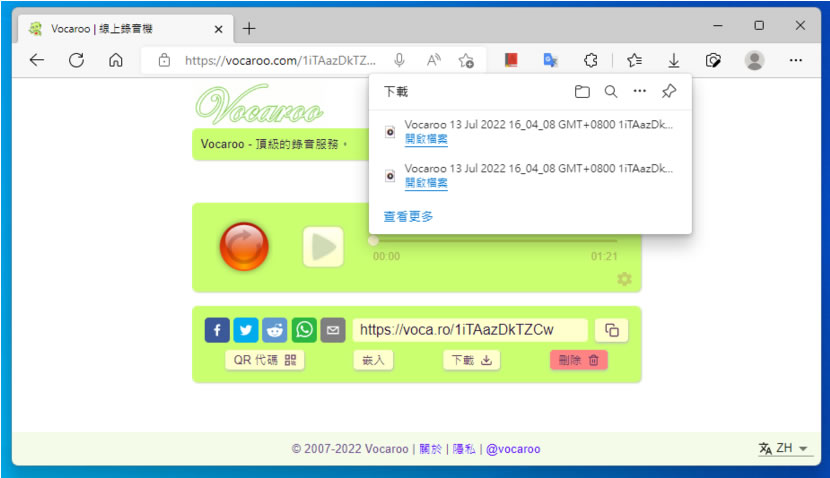
Task: Pin the downloads panel
Action: [x=669, y=91]
